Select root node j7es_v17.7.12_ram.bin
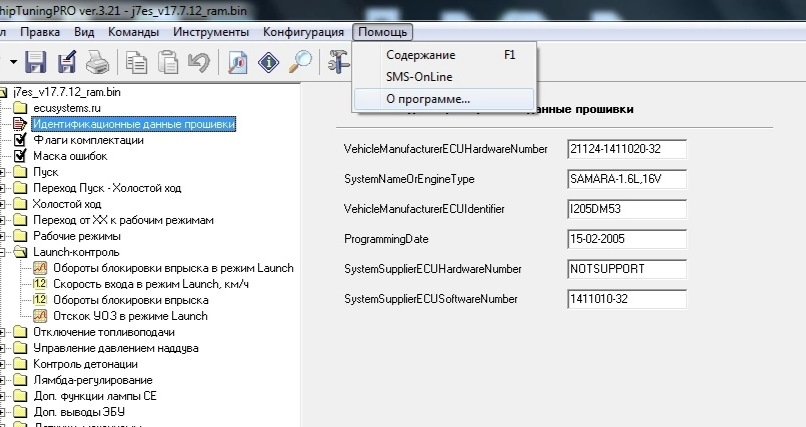 [x=67, y=92]
